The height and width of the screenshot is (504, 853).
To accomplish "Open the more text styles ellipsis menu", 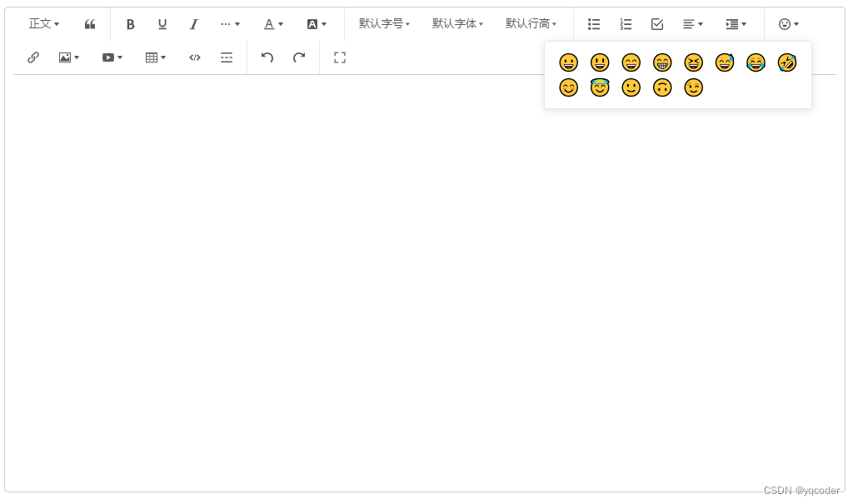I will click(230, 24).
